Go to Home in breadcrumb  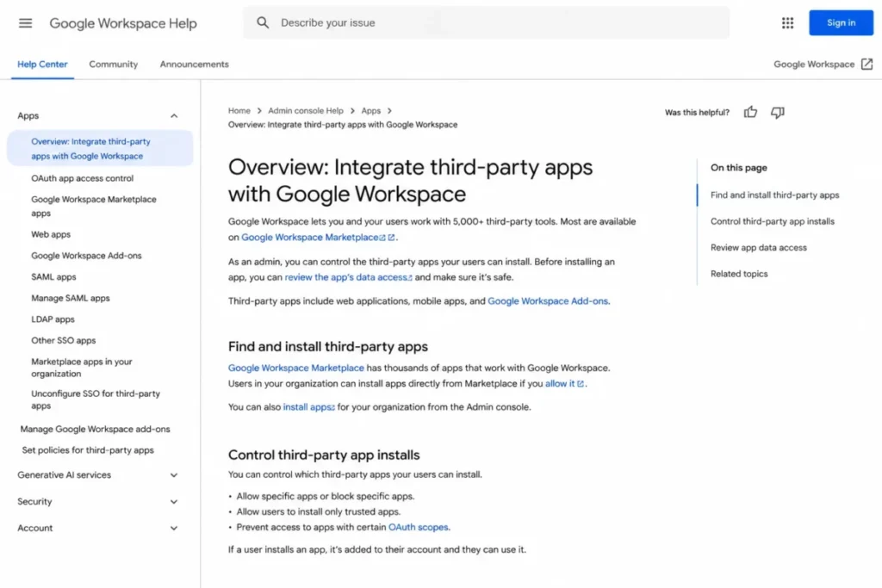coord(239,111)
